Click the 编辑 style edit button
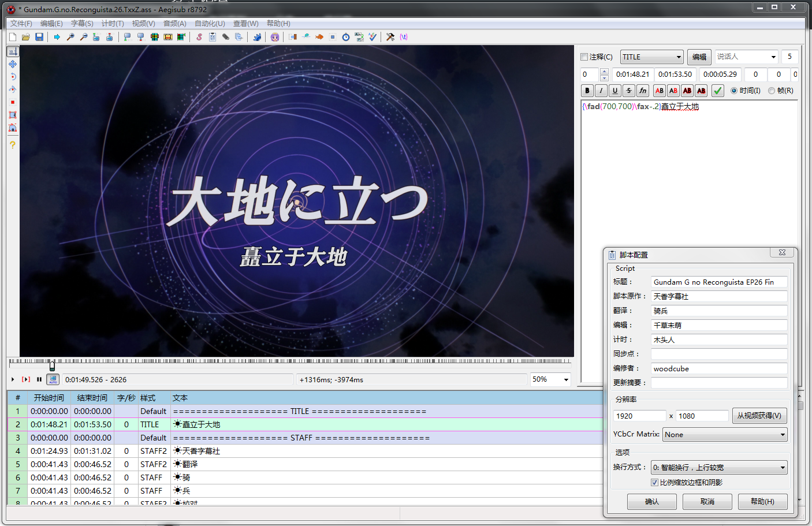The width and height of the screenshot is (812, 526). pos(699,57)
